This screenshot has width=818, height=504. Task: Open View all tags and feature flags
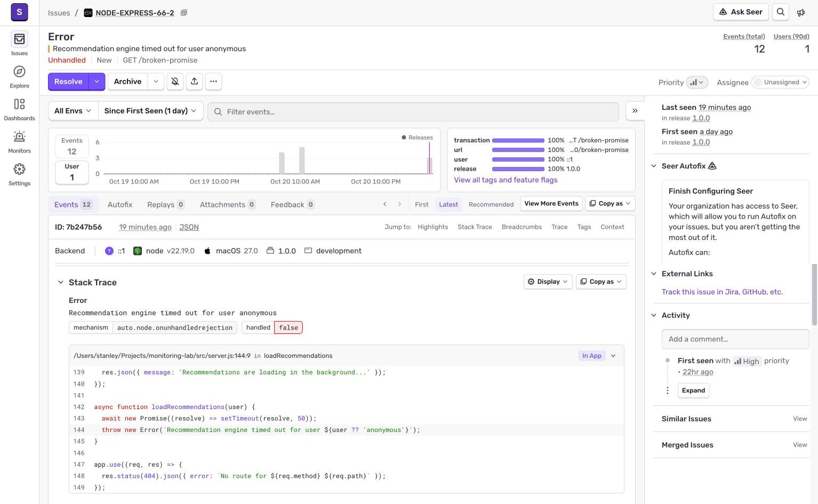point(506,180)
